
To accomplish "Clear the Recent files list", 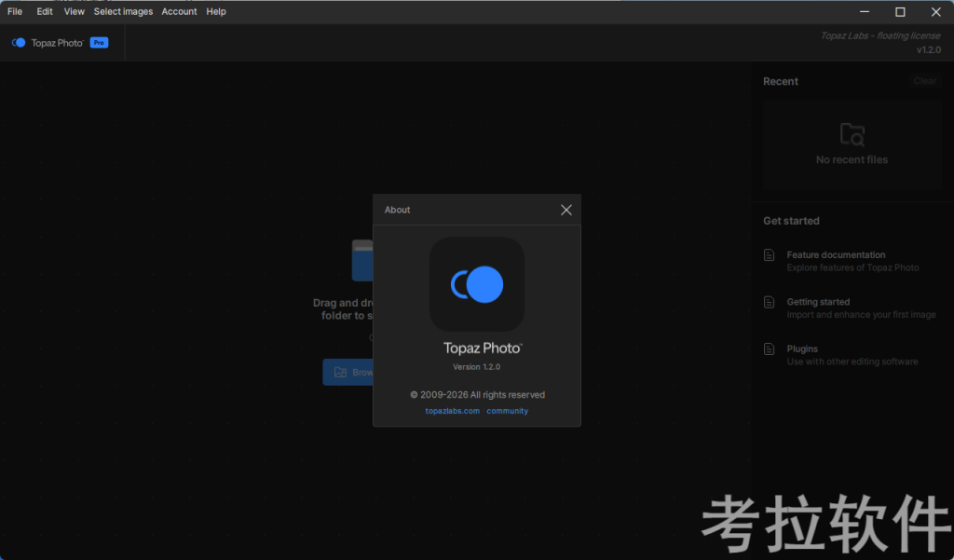I will [x=924, y=81].
